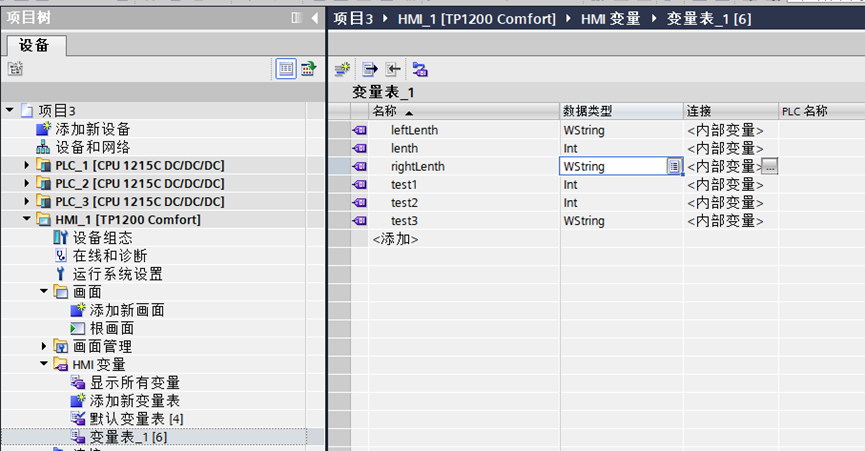The height and width of the screenshot is (451, 865).
Task: Click the 设备和网络 network icon
Action: pos(43,147)
